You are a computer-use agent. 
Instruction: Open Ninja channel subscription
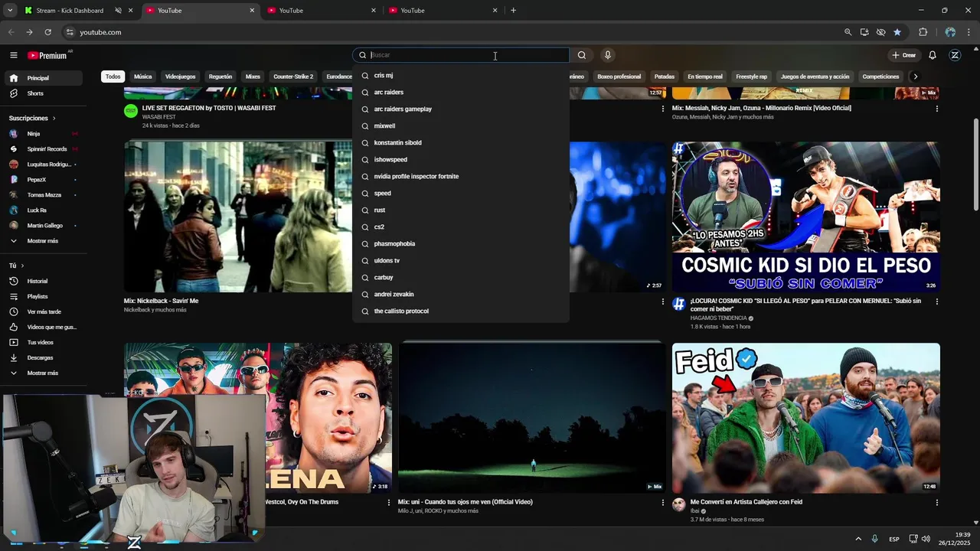click(42, 134)
